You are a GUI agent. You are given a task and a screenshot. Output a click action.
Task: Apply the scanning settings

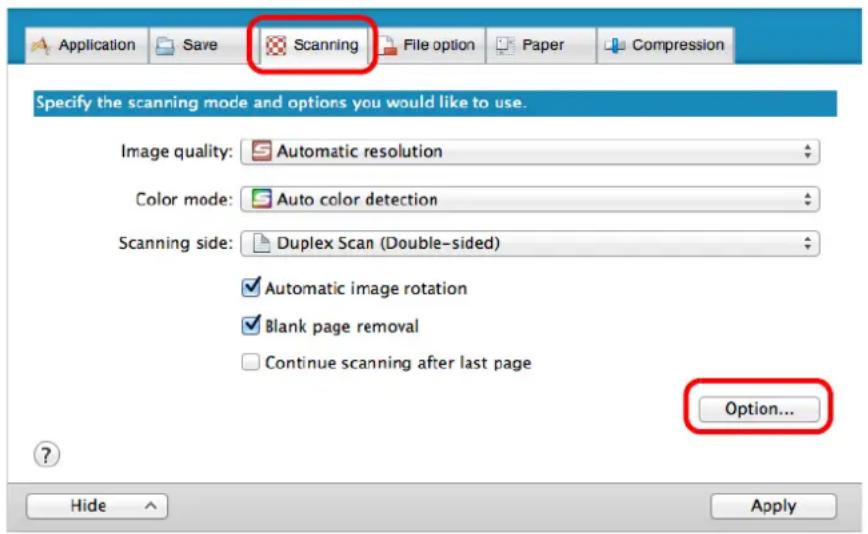point(773,506)
